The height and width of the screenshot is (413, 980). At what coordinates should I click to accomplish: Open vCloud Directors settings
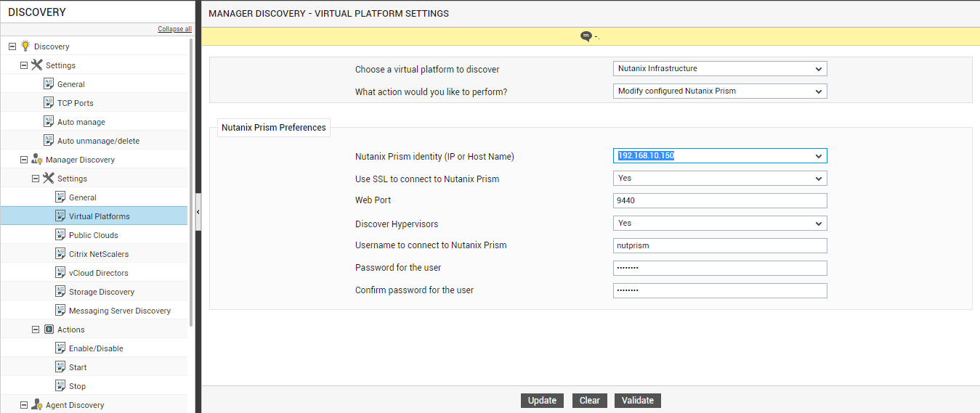coord(99,272)
